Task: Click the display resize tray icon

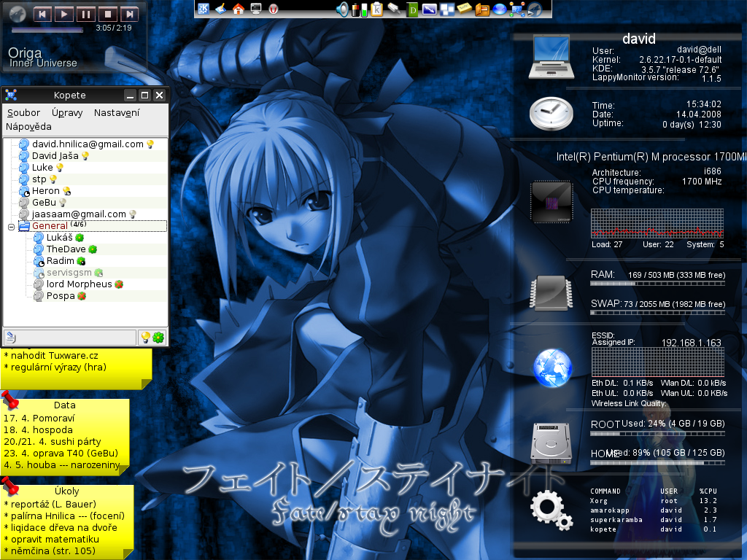Action: coord(429,9)
